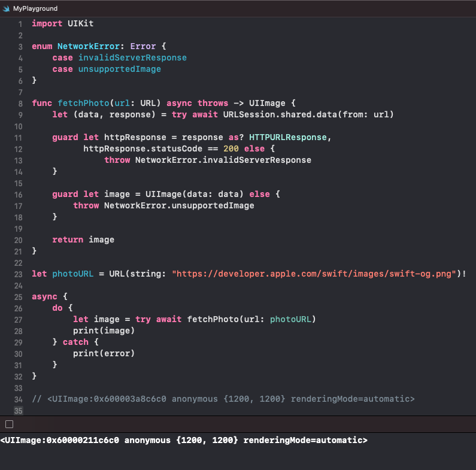Click print(image) call on line 28
Viewport: 476px width, 470px height.
click(104, 330)
